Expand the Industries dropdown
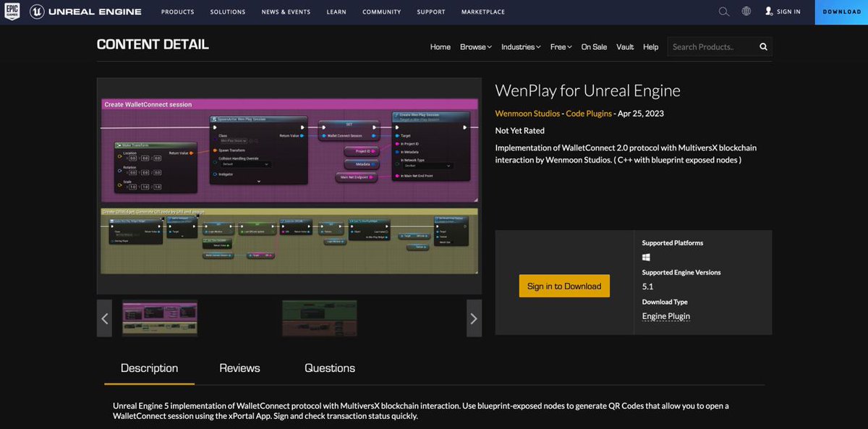This screenshot has height=429, width=868. pyautogui.click(x=522, y=47)
